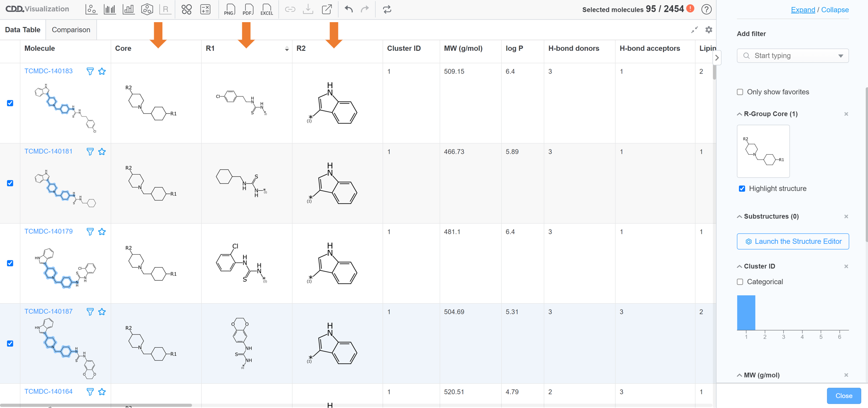Open the table settings gear

click(x=709, y=30)
